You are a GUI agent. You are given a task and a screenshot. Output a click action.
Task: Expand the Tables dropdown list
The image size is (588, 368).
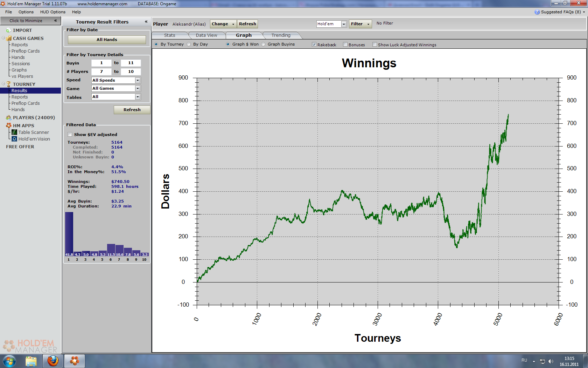click(138, 97)
